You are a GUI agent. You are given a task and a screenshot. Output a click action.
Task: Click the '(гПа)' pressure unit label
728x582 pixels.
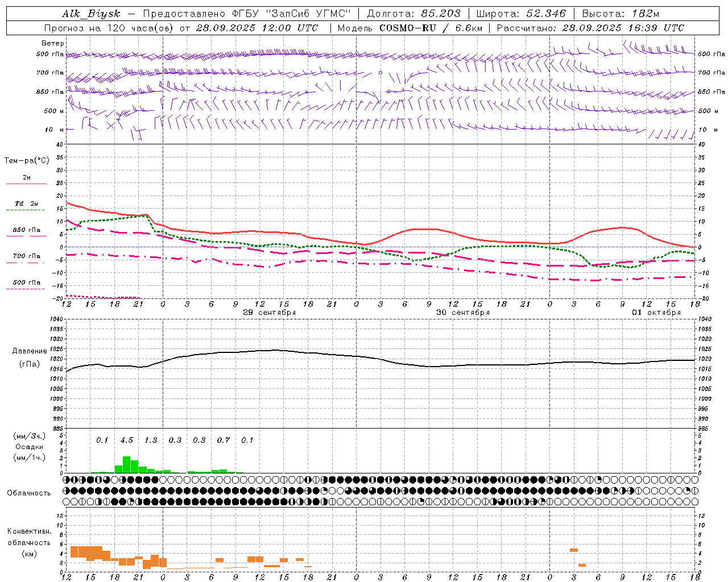[x=30, y=364]
